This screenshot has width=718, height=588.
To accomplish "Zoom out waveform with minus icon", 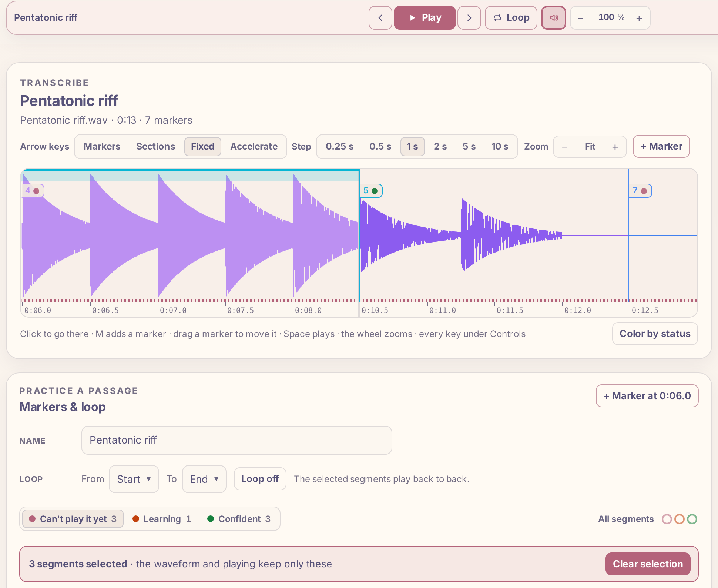I will click(565, 147).
